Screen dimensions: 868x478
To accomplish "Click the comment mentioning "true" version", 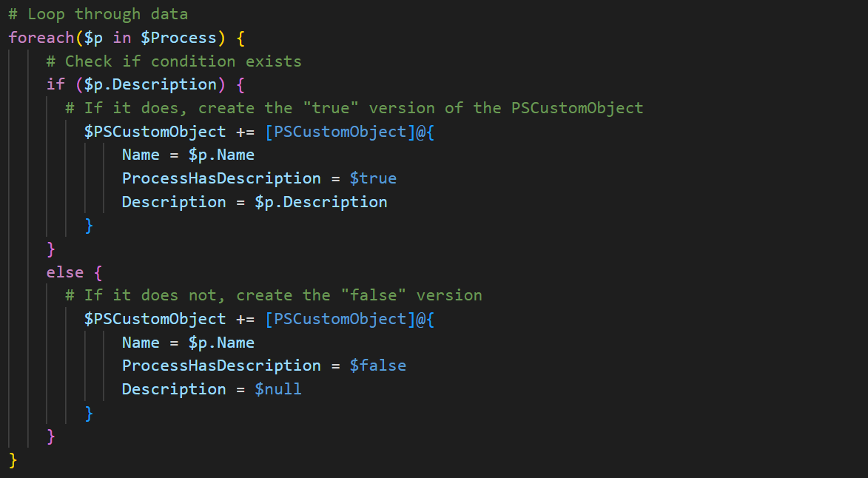I will pos(354,107).
